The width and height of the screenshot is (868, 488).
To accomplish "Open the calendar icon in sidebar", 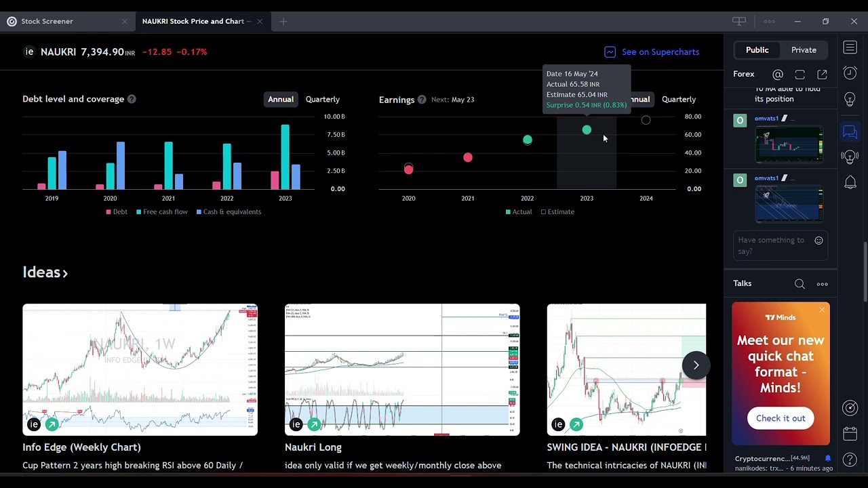I will (x=850, y=434).
